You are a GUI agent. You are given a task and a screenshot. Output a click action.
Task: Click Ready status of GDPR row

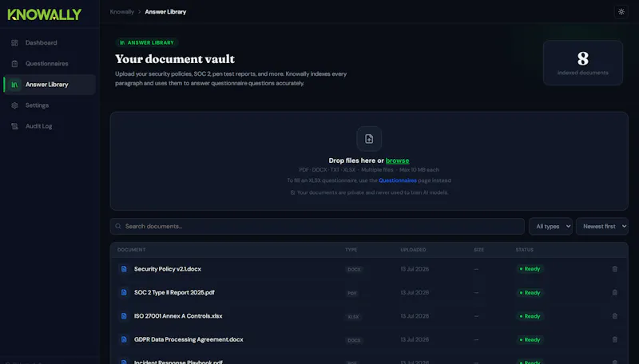530,339
